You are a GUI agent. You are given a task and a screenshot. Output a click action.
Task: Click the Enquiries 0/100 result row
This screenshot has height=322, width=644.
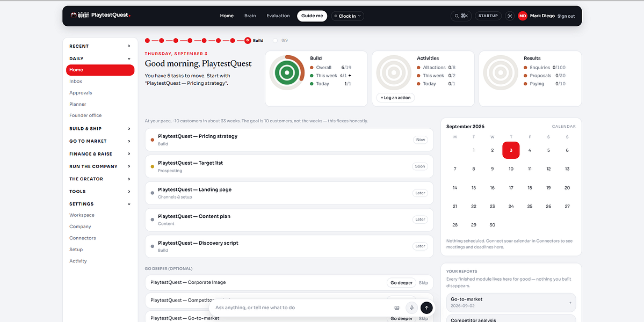545,67
